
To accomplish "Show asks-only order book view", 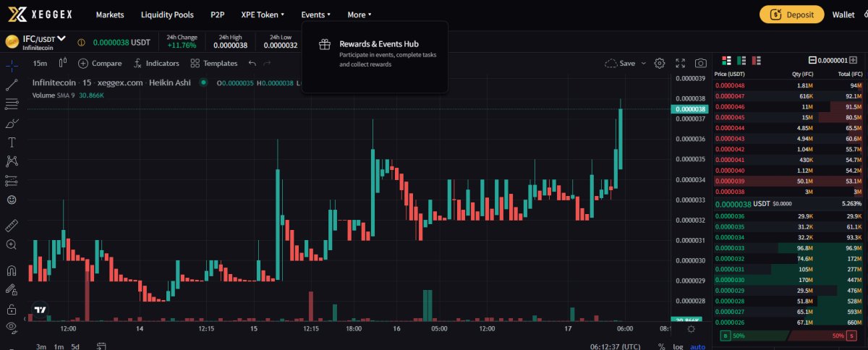I will click(757, 60).
